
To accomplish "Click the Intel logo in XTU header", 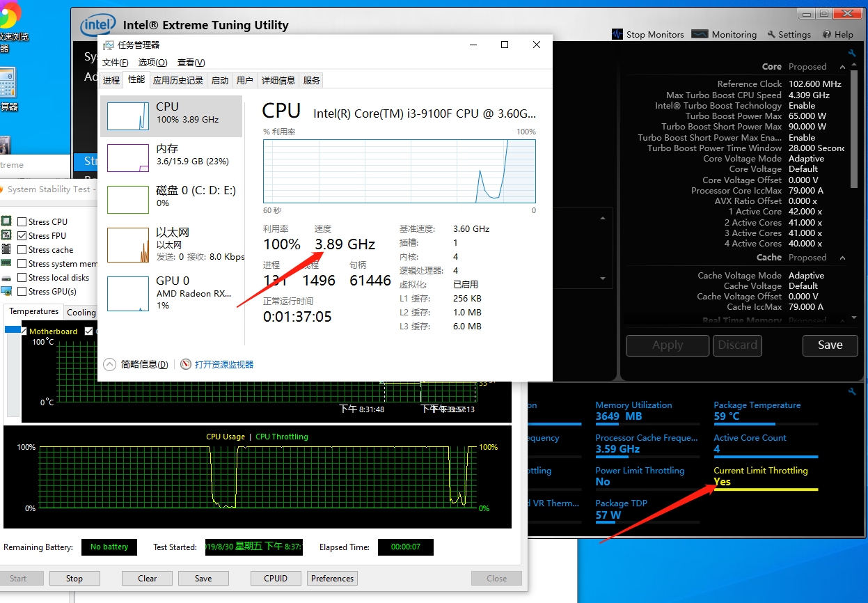I will (97, 25).
